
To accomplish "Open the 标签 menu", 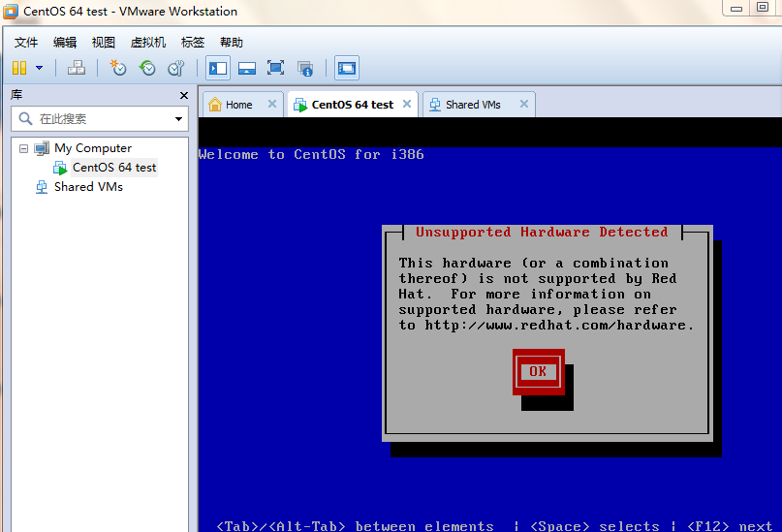I will tap(193, 43).
